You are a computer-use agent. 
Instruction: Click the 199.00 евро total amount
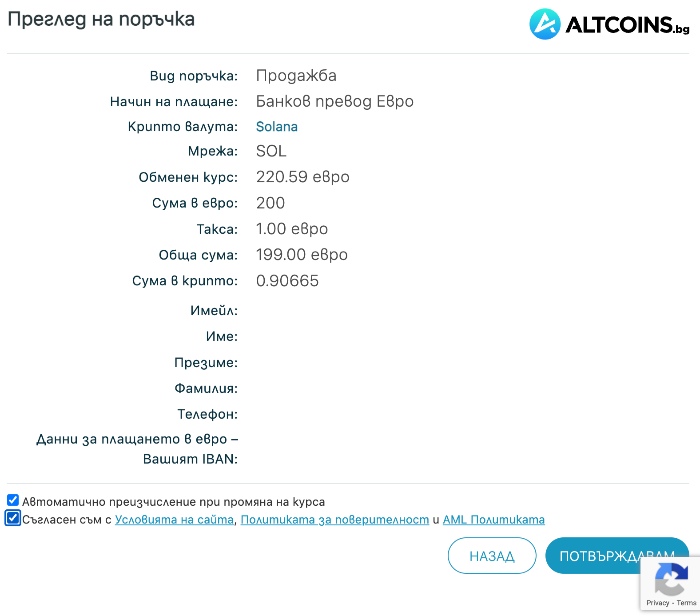coord(302,255)
